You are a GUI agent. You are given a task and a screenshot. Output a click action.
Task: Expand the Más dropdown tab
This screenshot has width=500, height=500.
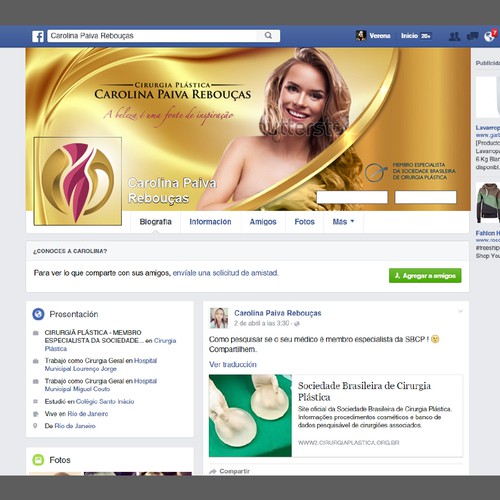(x=343, y=222)
